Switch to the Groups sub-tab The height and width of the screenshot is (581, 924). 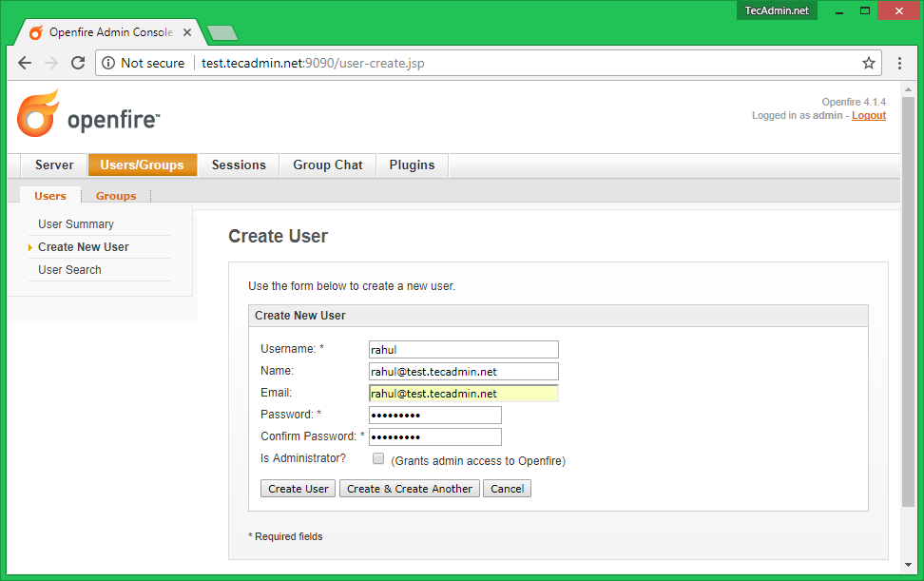116,196
